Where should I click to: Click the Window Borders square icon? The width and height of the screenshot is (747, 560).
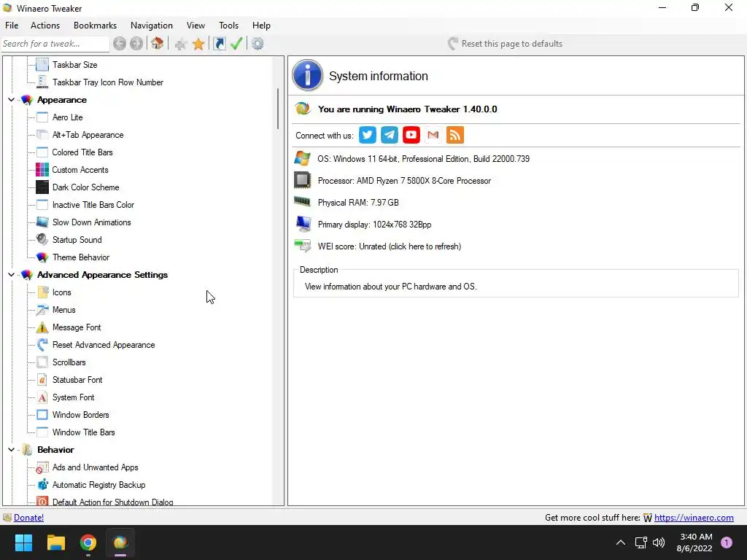point(42,415)
